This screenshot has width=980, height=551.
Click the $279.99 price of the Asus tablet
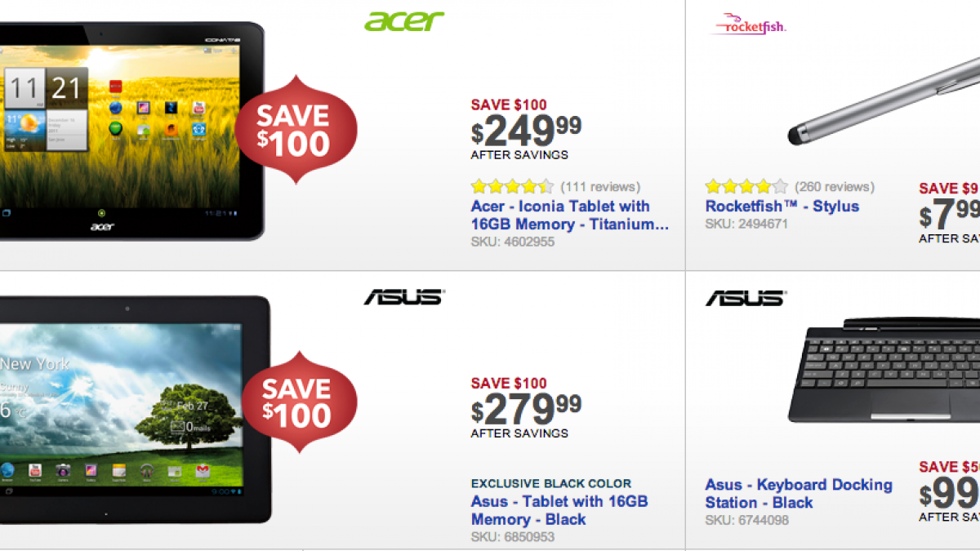527,409
